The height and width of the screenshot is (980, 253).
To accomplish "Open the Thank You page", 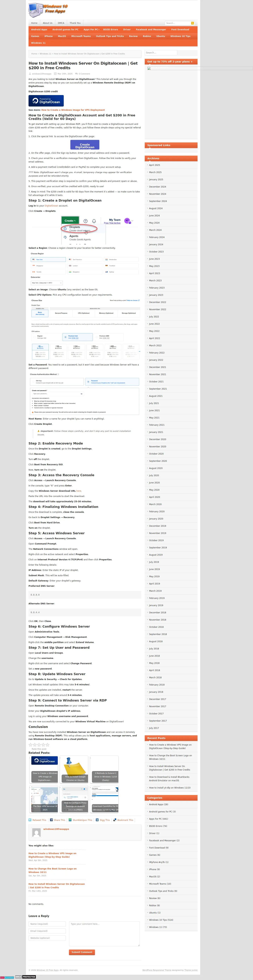I will [x=75, y=23].
